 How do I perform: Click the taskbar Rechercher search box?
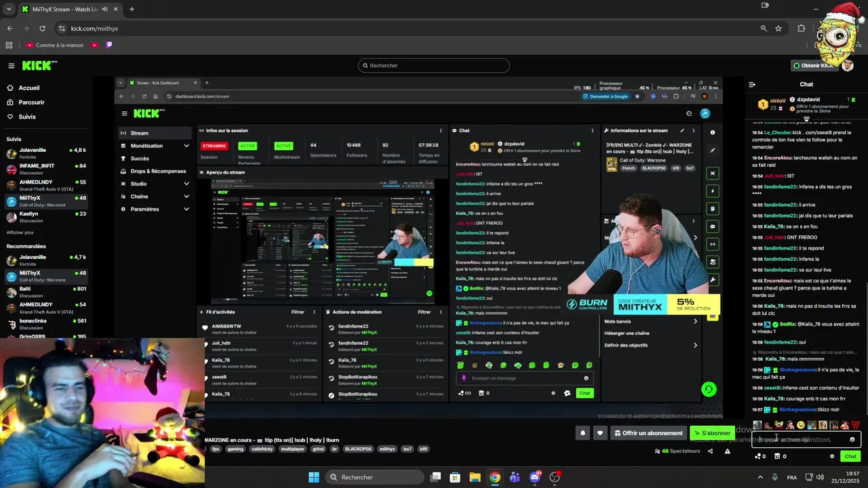click(374, 477)
